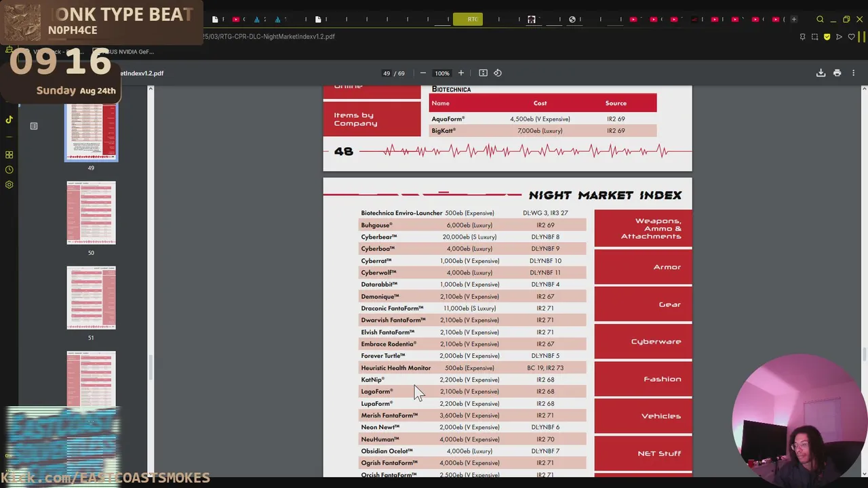Screen dimensions: 868x488
Task: Open the TikTok sidebar panel
Action: [9, 120]
